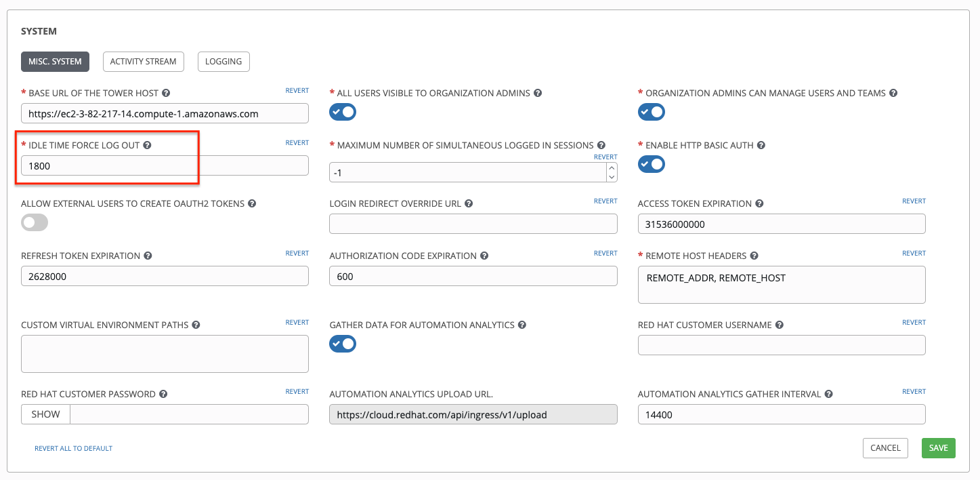This screenshot has height=480, width=980.
Task: Decrease maximum simultaneous sessions with down arrow
Action: pyautogui.click(x=612, y=177)
